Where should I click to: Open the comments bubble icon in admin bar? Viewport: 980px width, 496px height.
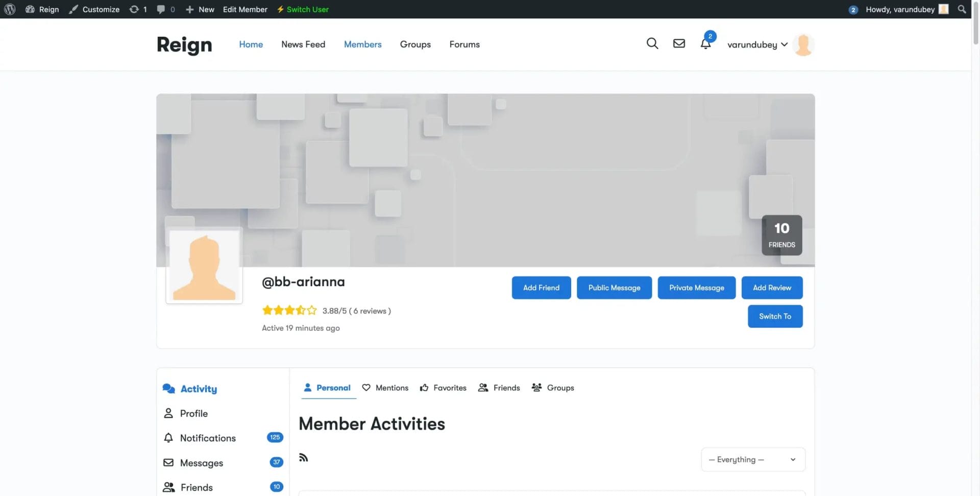point(161,9)
